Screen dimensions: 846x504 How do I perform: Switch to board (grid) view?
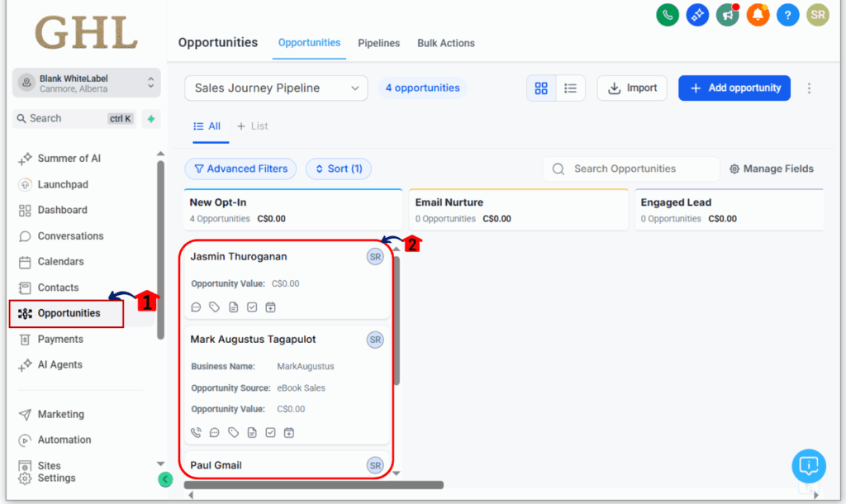click(x=541, y=88)
